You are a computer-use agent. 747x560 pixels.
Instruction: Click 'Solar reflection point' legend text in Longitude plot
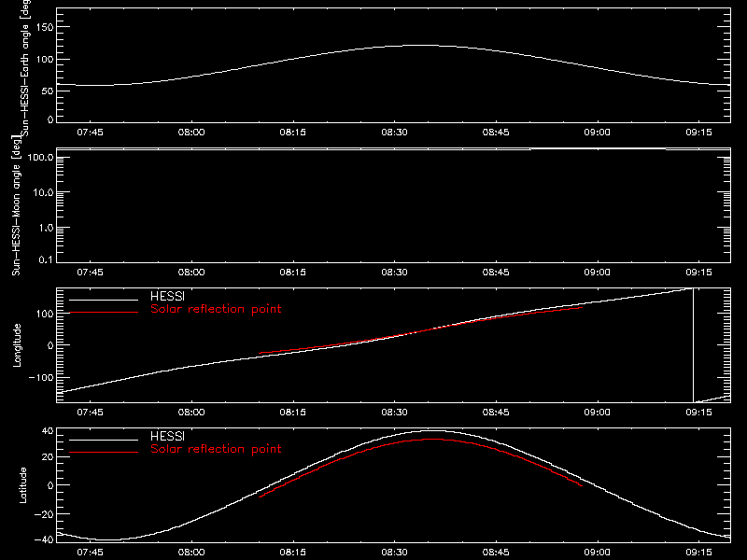click(x=216, y=309)
